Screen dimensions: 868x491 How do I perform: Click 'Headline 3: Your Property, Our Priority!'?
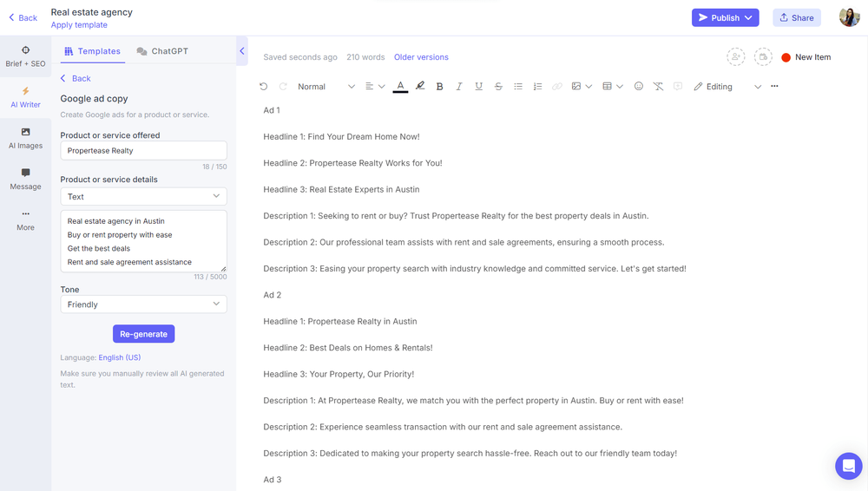tap(339, 374)
